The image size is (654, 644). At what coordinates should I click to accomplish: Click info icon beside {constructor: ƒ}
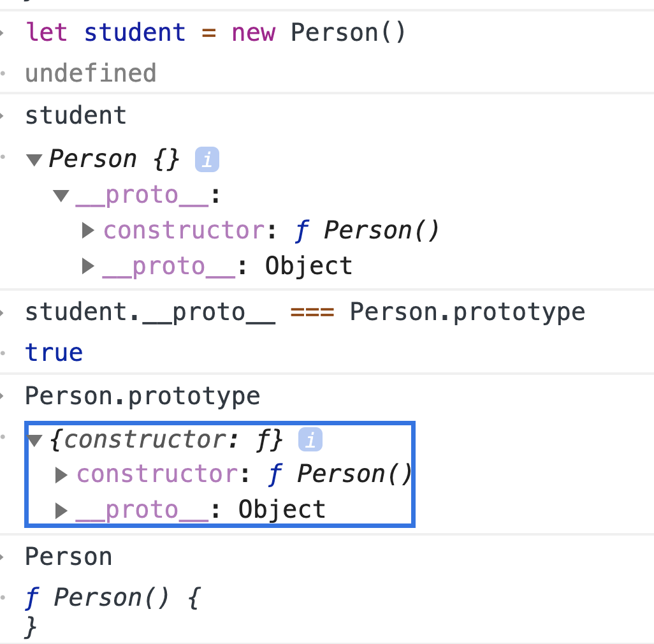coord(310,439)
